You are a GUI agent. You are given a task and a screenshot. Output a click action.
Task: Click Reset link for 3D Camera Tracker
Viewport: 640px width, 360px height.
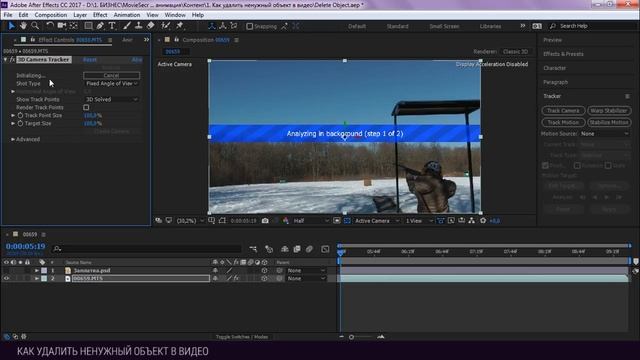point(90,60)
